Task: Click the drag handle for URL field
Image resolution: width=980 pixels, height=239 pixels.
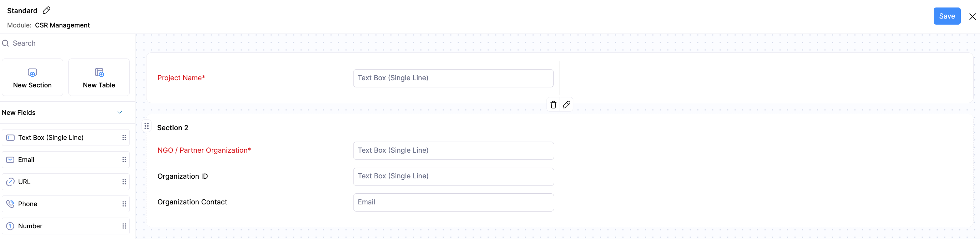Action: click(124, 182)
